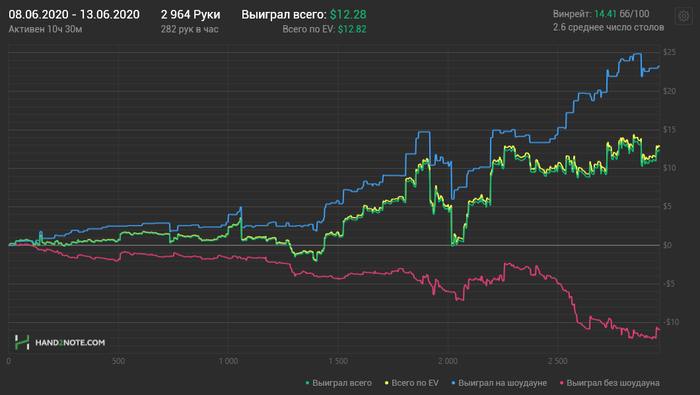Click the $0 y-axis label
The image size is (700, 395).
[x=667, y=245]
